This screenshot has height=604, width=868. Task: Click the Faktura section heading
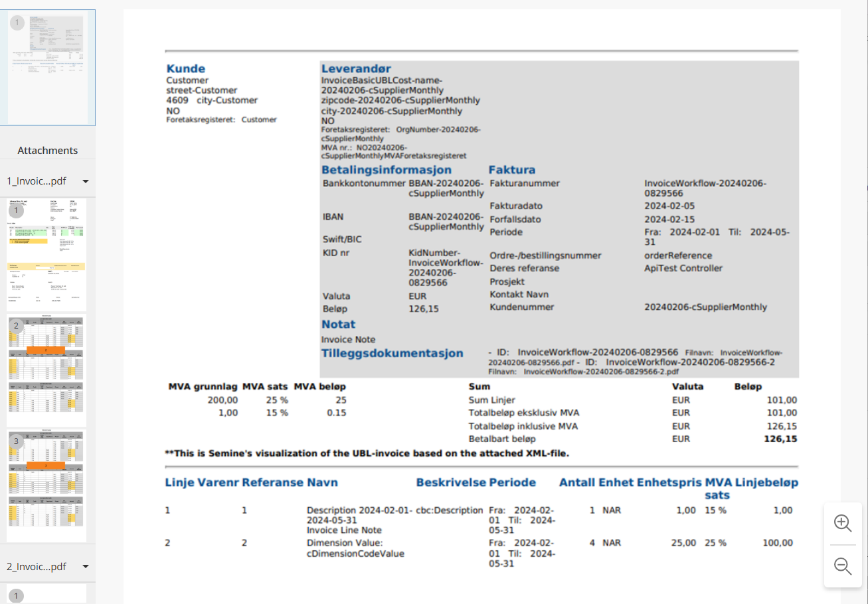(x=511, y=170)
